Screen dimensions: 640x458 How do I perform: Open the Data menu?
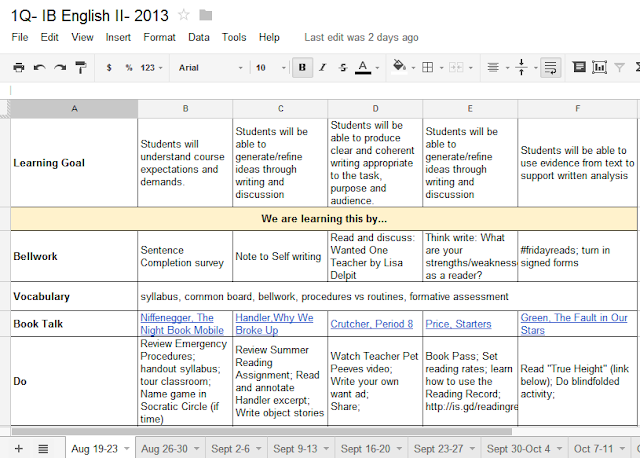point(199,37)
